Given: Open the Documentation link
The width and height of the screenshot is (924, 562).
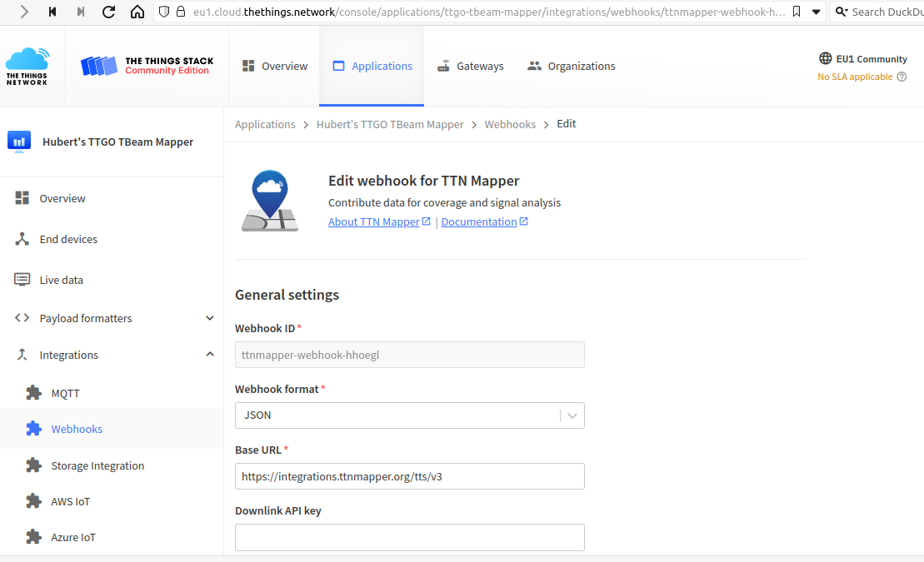Looking at the screenshot, I should (x=484, y=221).
